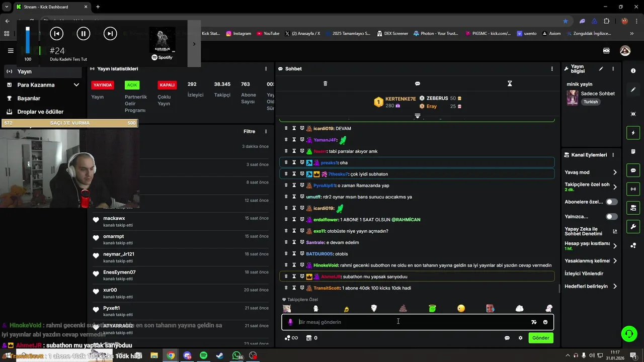This screenshot has height=362, width=644.
Task: Click the channel points infinity icon
Action: point(291,338)
